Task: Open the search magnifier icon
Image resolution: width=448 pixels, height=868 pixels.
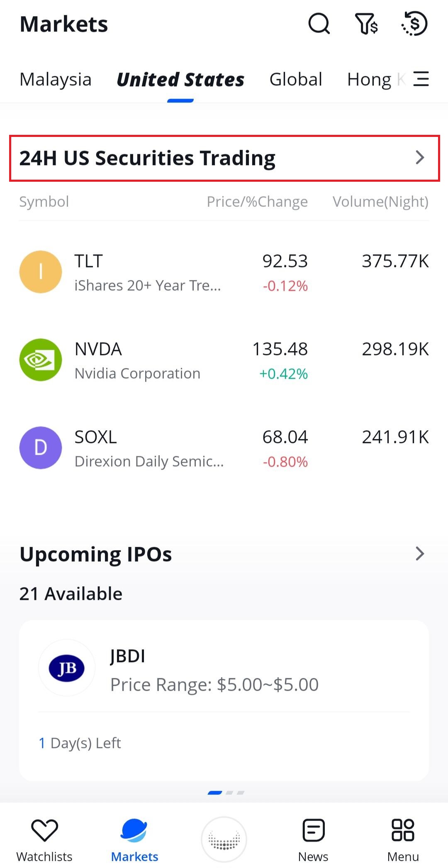Action: 319,24
